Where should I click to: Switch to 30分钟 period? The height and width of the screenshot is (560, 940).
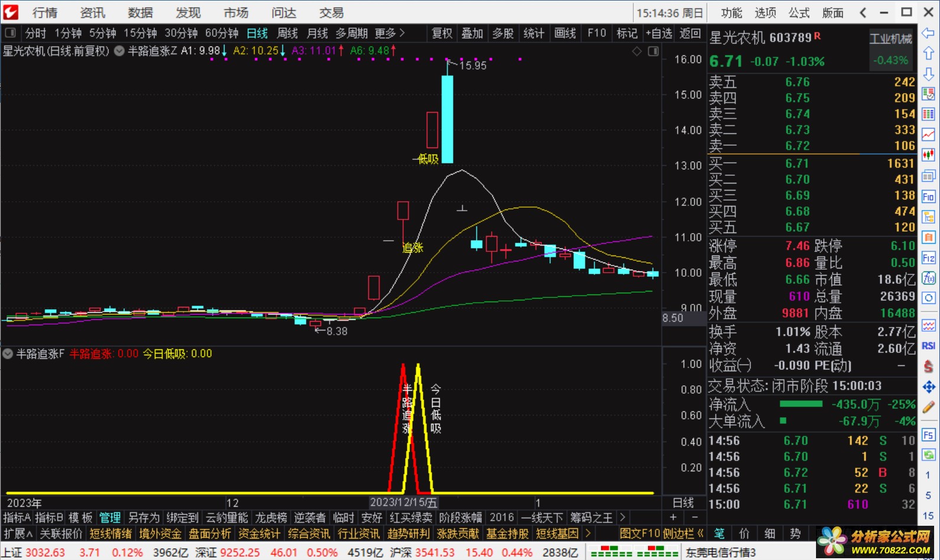(181, 33)
